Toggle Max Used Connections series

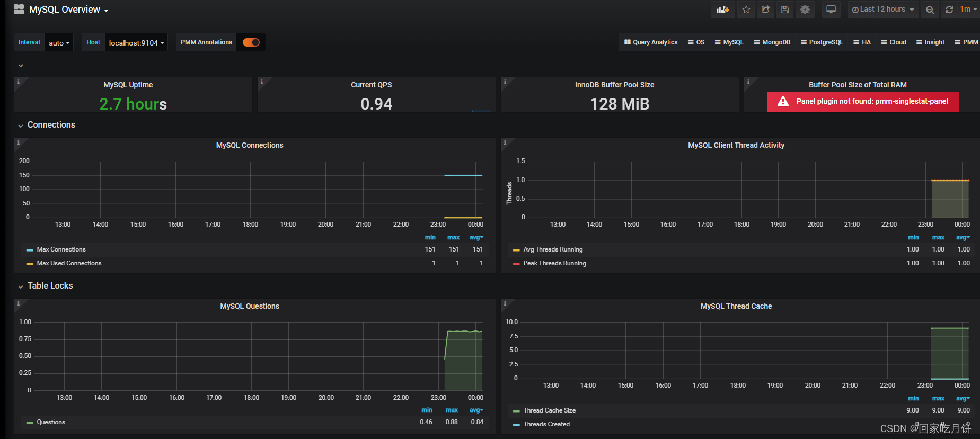[69, 263]
